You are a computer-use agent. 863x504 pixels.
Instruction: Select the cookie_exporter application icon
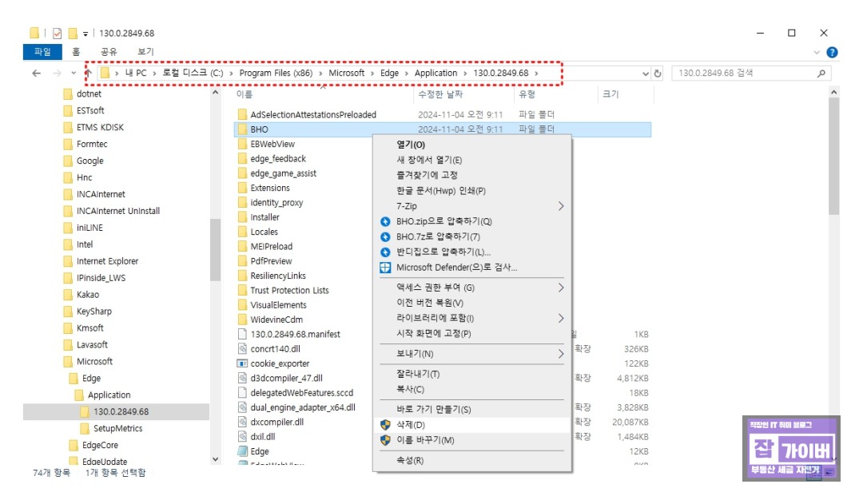(242, 363)
